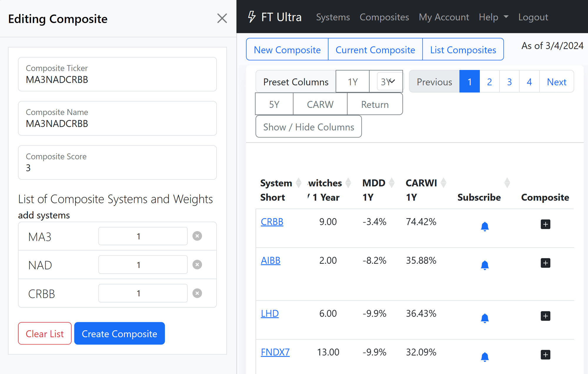Sort by CARWI 1Y column arrows
Image resolution: width=588 pixels, height=374 pixels.
tap(444, 183)
